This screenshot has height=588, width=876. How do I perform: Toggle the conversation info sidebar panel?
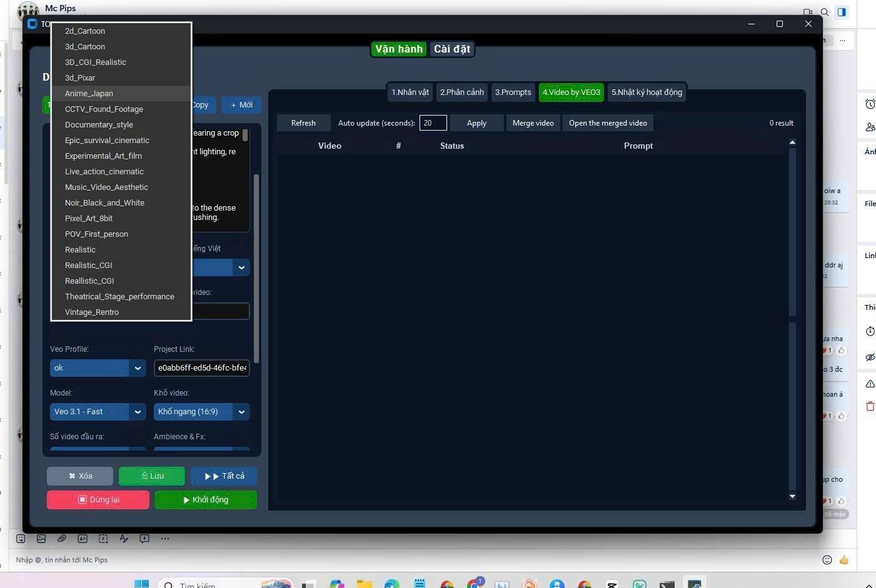(x=842, y=12)
